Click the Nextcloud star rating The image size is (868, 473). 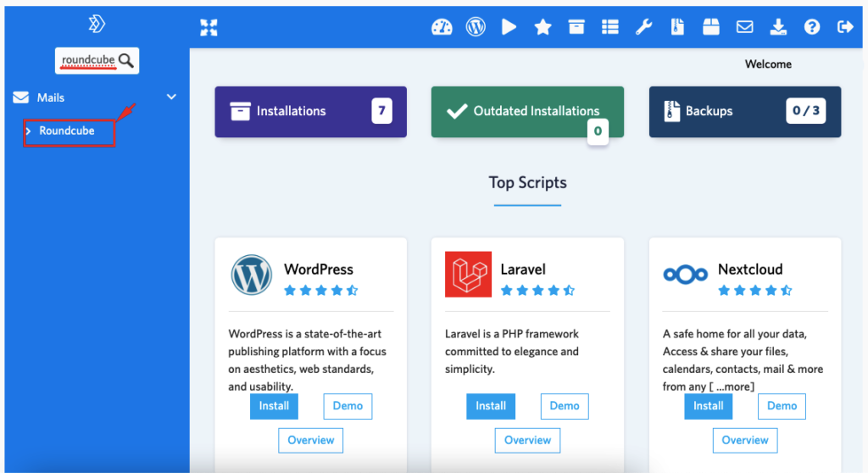(755, 290)
